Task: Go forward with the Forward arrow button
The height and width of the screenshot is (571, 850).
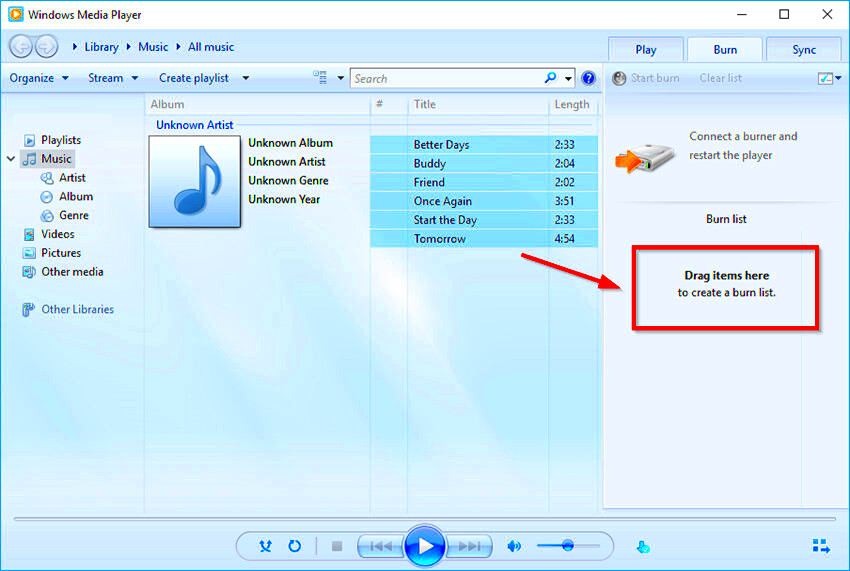Action: coord(47,47)
